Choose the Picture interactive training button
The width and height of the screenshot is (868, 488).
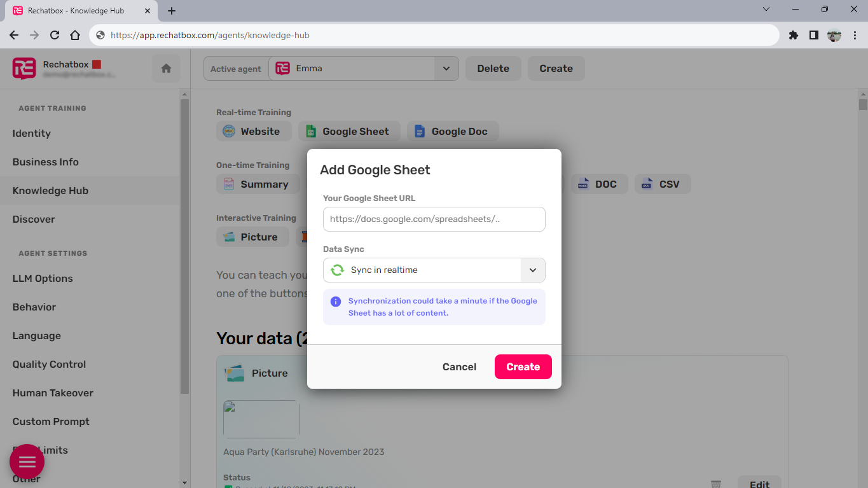252,237
